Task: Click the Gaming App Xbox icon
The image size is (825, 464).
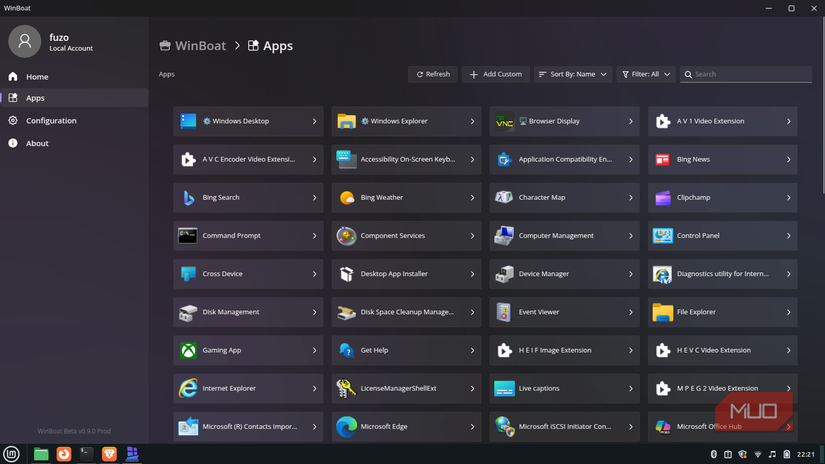Action: pos(188,351)
